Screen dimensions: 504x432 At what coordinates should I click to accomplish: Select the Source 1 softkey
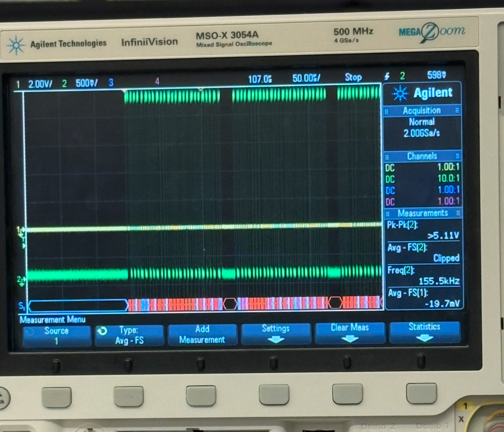click(56, 336)
